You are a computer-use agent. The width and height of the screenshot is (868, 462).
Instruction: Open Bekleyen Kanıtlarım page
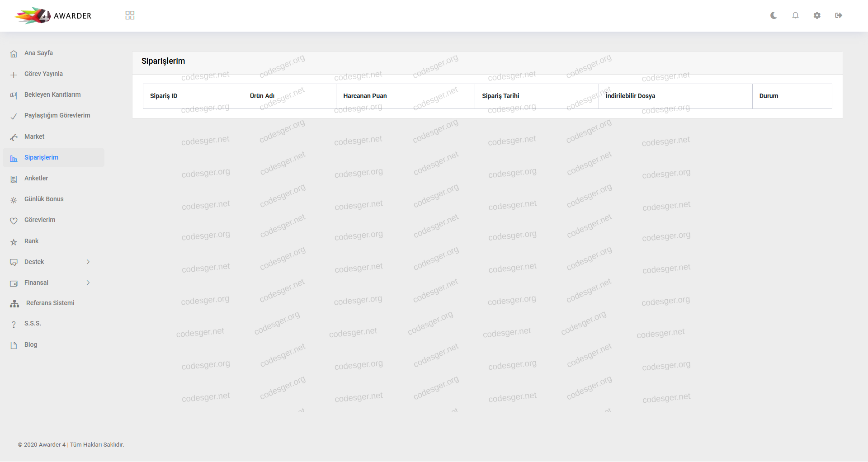click(x=52, y=94)
